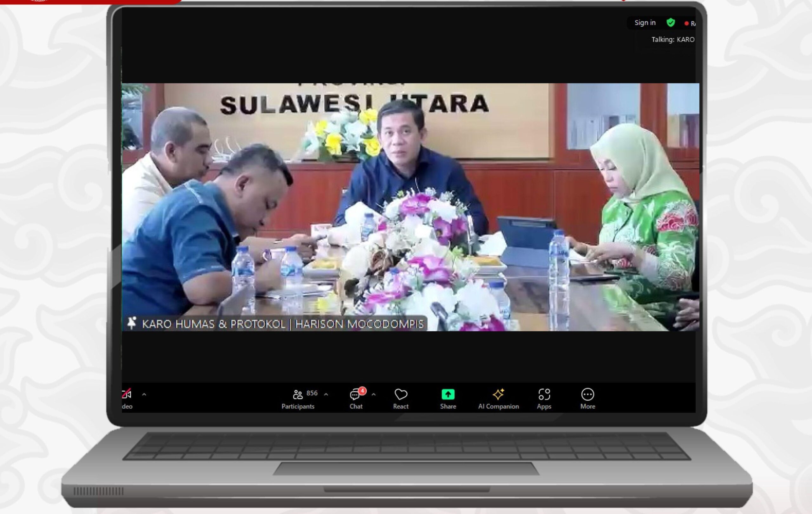Viewport: 812px width, 514px height.
Task: Click the React heart icon
Action: [401, 394]
